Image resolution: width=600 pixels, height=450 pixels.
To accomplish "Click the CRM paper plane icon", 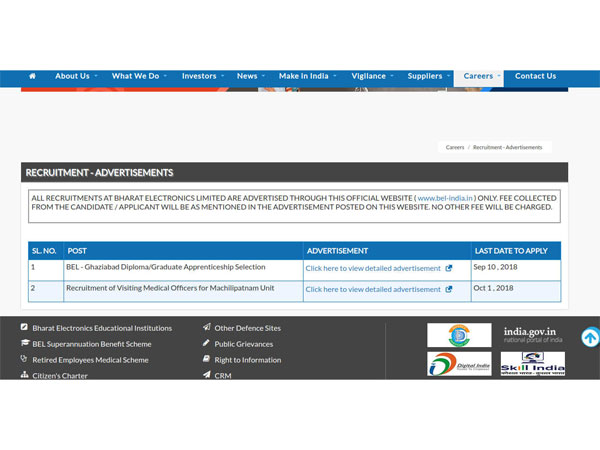I will [x=207, y=374].
